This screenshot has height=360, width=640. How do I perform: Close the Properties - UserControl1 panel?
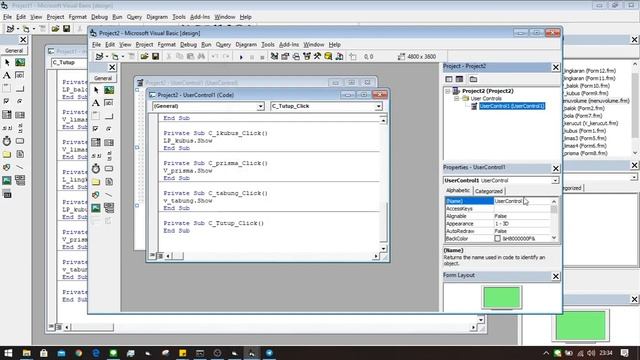pos(556,168)
